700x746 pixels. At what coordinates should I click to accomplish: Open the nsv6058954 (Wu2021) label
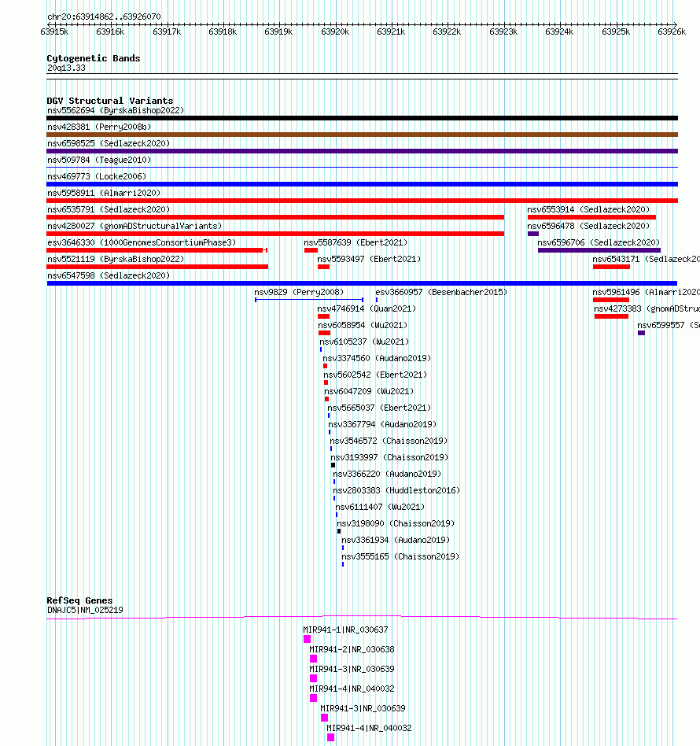[x=363, y=325]
